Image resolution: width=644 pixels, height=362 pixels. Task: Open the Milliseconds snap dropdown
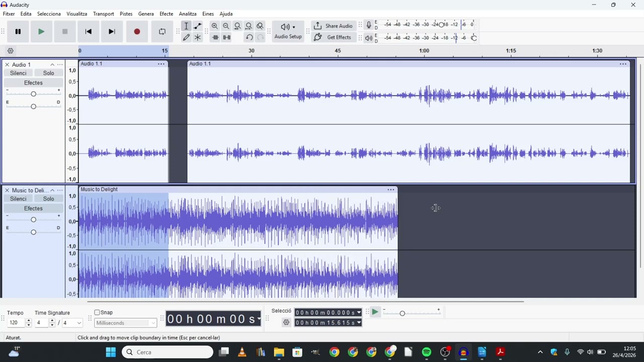126,323
